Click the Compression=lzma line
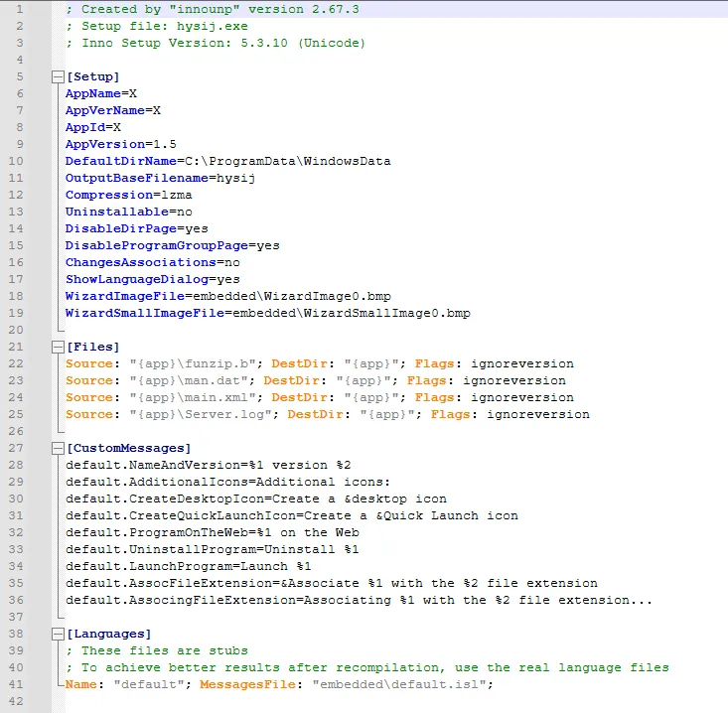 click(x=128, y=195)
